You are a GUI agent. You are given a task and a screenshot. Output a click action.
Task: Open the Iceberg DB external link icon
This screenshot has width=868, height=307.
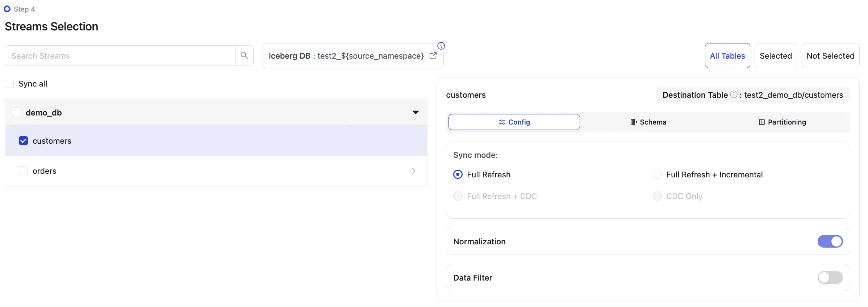(433, 56)
